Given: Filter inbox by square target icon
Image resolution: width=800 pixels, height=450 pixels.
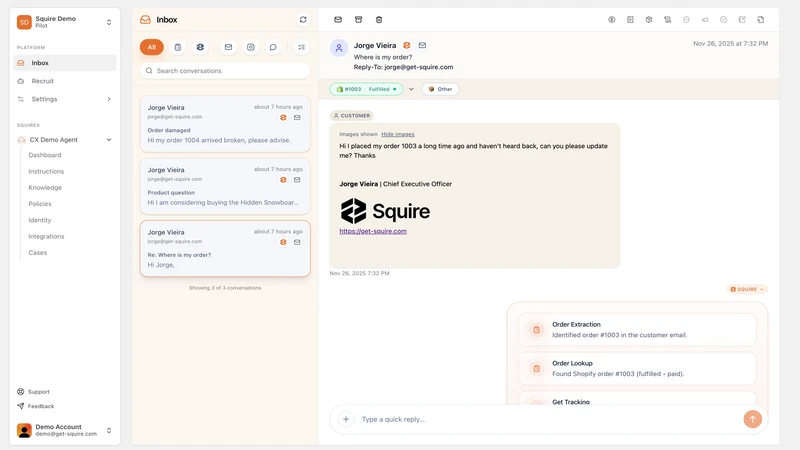Looking at the screenshot, I should coord(251,47).
